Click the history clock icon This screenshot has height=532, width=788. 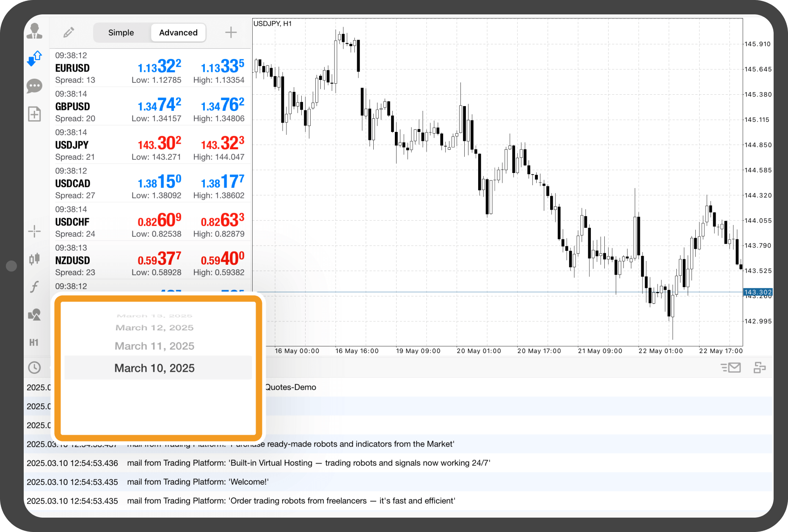(x=34, y=367)
